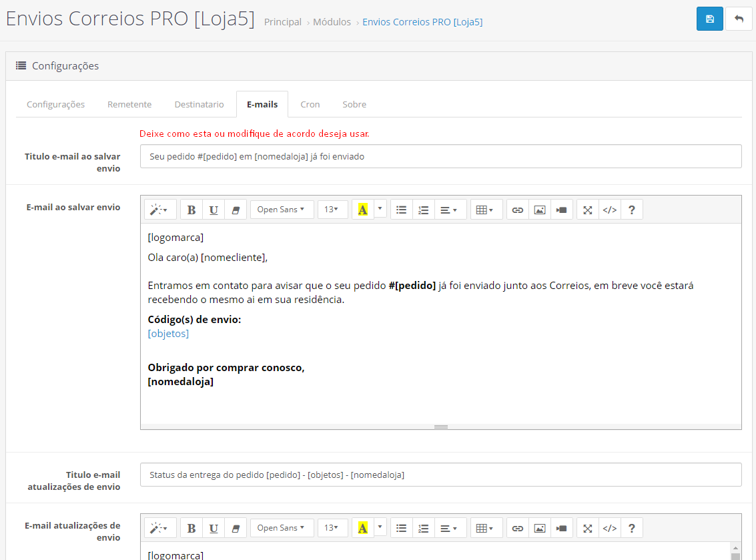Open color picker arrow in second editor
Viewport: 756px width, 560px height.
tap(380, 527)
